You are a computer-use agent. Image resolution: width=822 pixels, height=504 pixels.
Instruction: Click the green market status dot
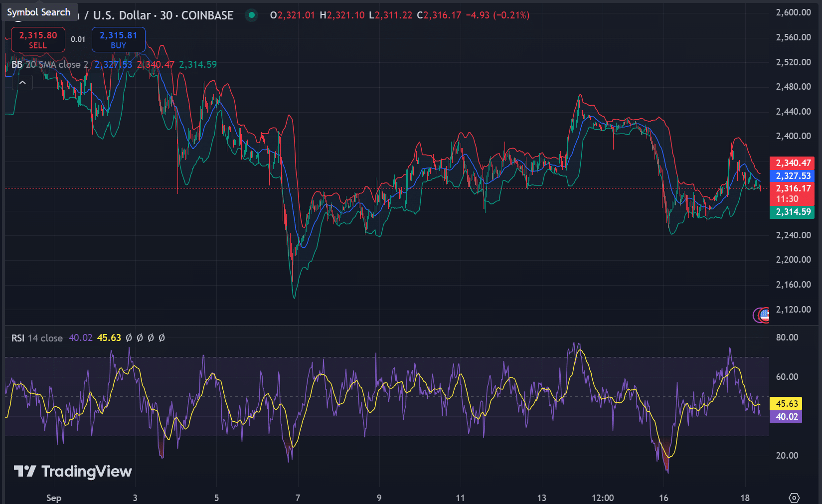(252, 15)
